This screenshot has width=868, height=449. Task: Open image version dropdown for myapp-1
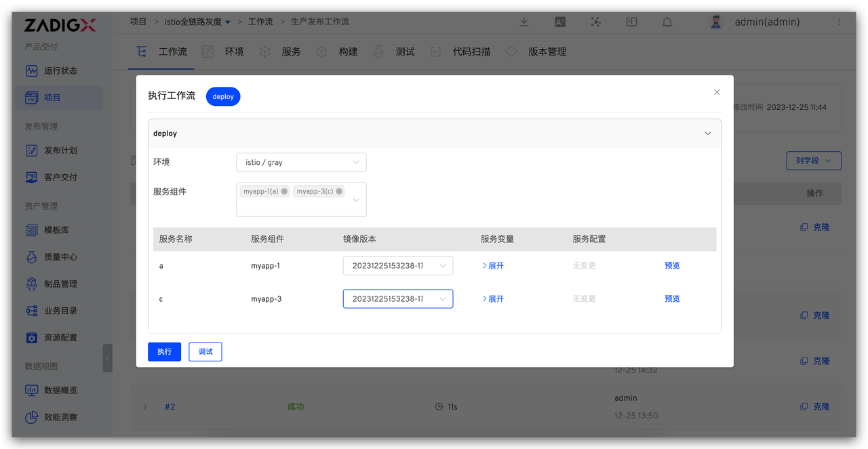[397, 266]
